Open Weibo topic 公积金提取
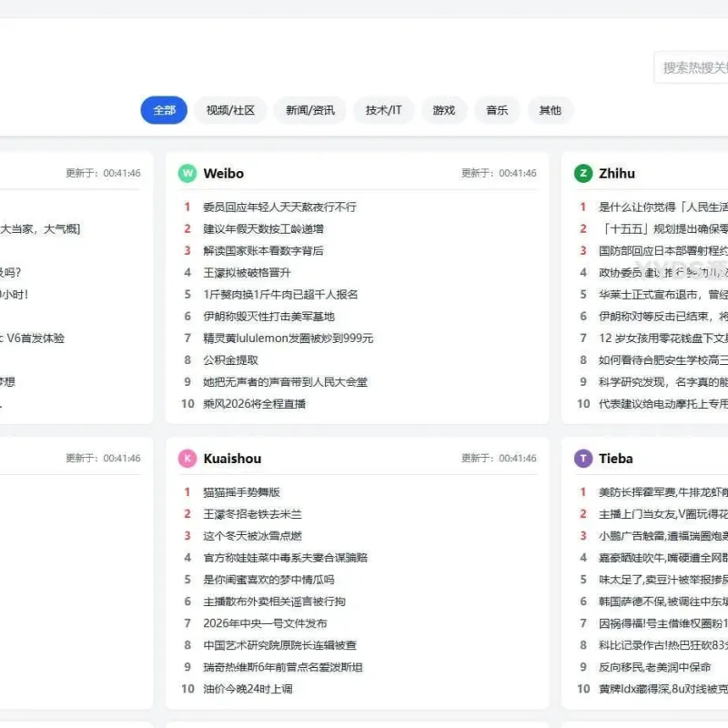Image resolution: width=728 pixels, height=728 pixels. click(x=230, y=359)
